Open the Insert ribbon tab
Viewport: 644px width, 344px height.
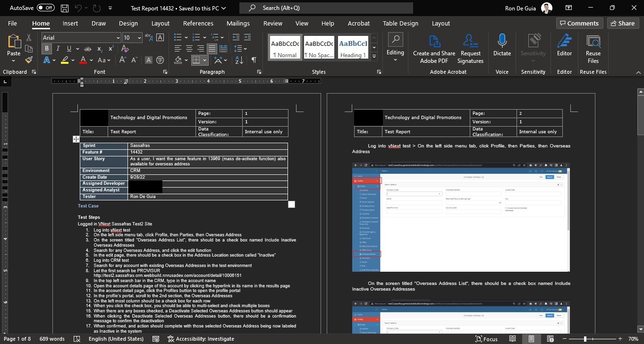tap(70, 23)
